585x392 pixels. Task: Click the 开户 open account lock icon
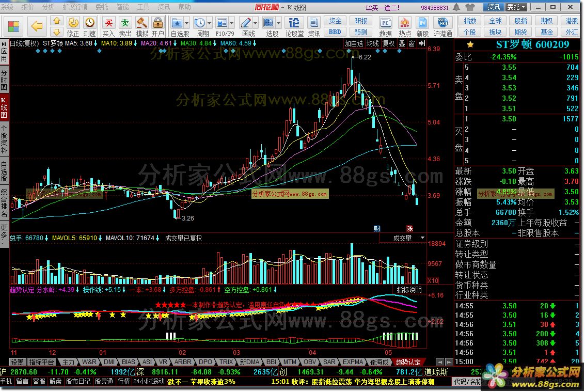pos(158,26)
